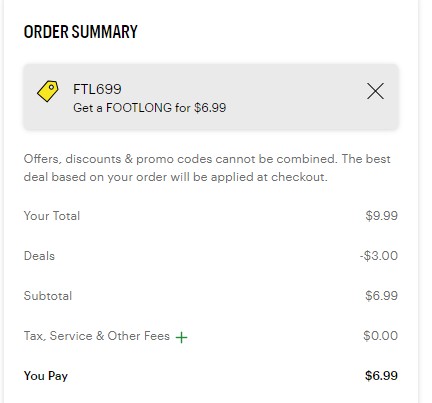
Task: Click the $6.99 subtotal amount
Action: (381, 296)
